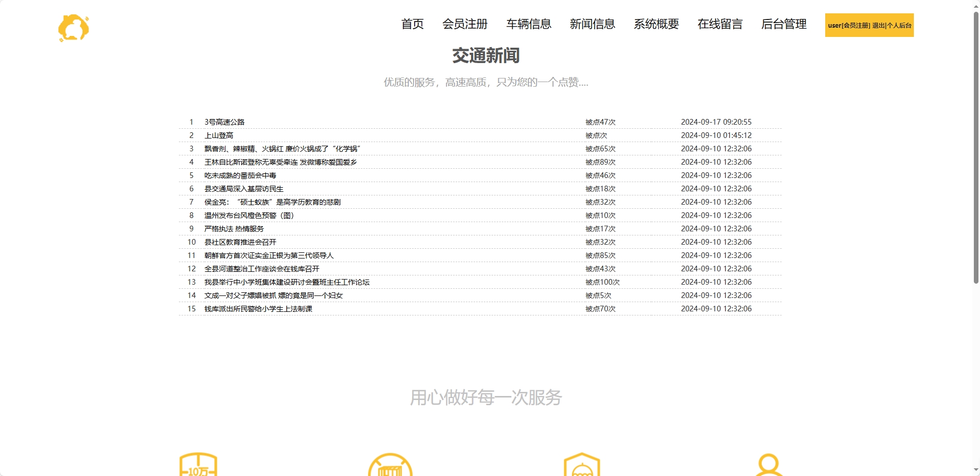Image resolution: width=980 pixels, height=476 pixels.
Task: Open the article 县交通局深入基层访民生
Action: click(x=244, y=189)
